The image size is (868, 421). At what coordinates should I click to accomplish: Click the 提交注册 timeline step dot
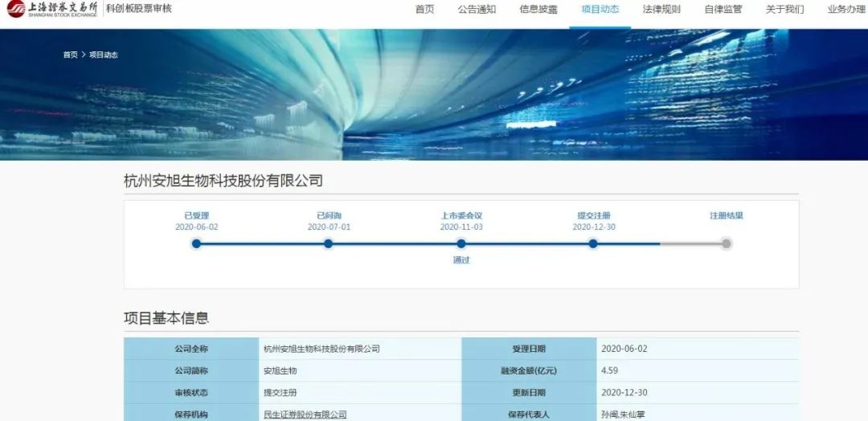tap(593, 243)
